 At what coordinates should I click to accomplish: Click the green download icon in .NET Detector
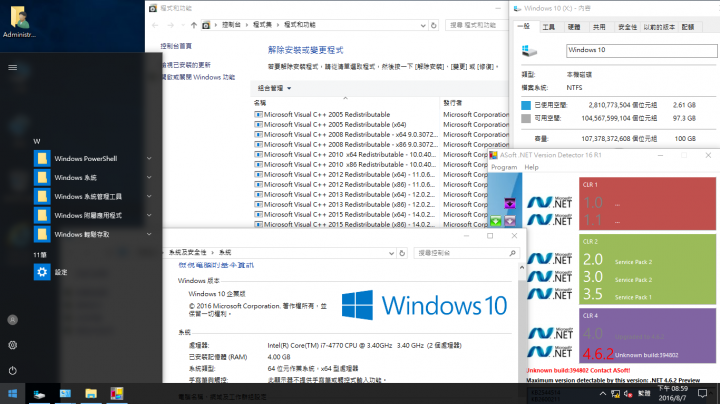click(x=495, y=221)
